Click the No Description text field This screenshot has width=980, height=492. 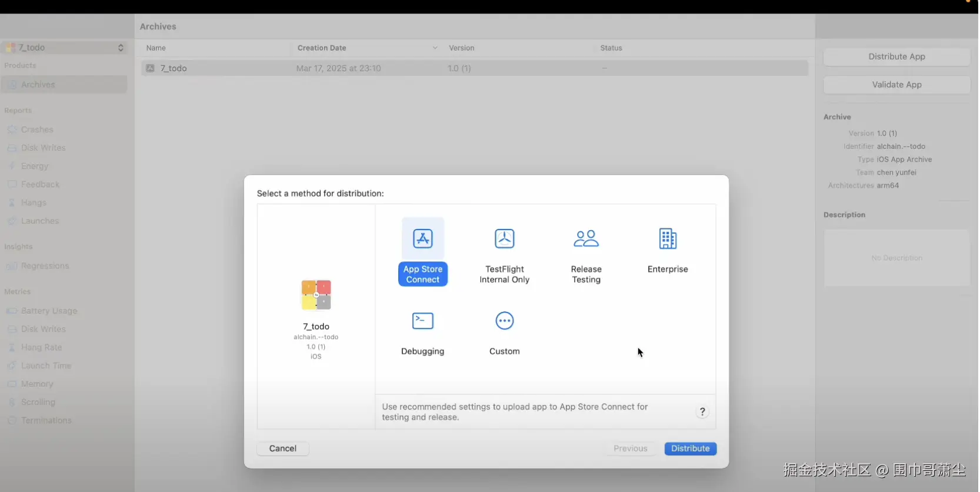pyautogui.click(x=896, y=258)
